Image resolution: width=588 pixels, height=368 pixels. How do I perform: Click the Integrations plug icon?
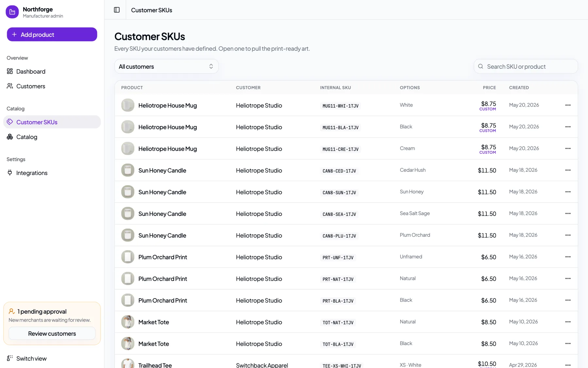10,172
